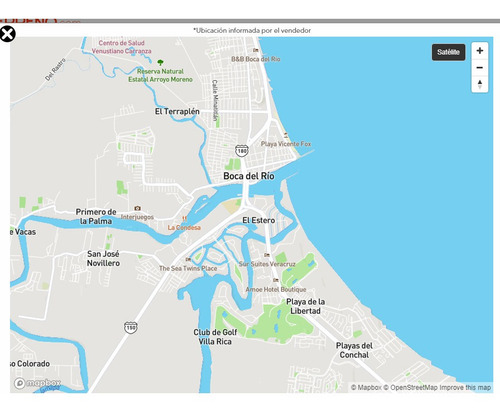Viewport: 500px width, 412px height.
Task: Click the B&B Boca del Río label
Action: (256, 59)
